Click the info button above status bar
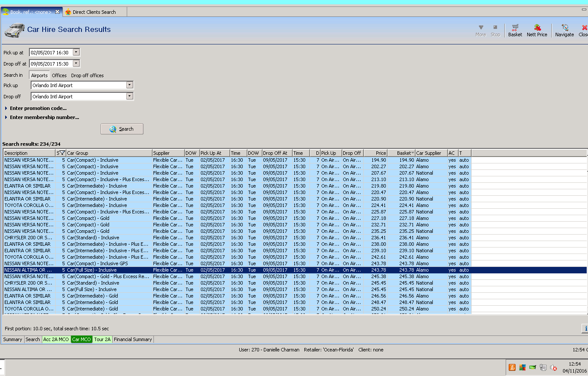Image resolution: width=588 pixels, height=376 pixels. [x=585, y=329]
